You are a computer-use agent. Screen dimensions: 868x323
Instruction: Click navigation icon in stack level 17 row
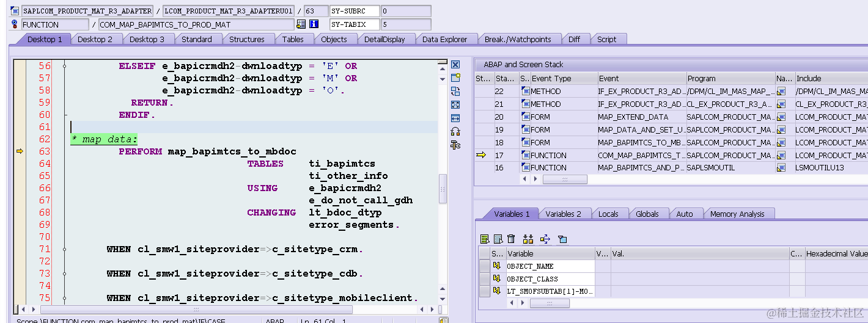781,155
